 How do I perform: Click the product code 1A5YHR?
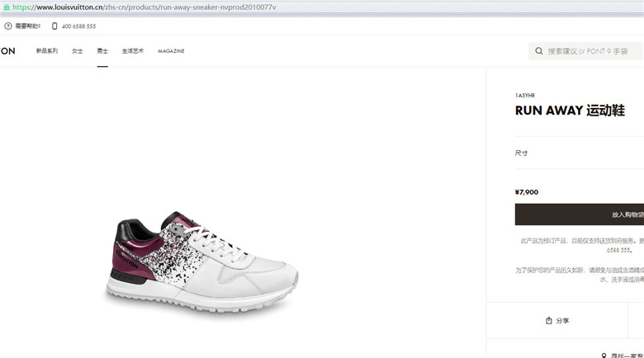click(x=525, y=95)
